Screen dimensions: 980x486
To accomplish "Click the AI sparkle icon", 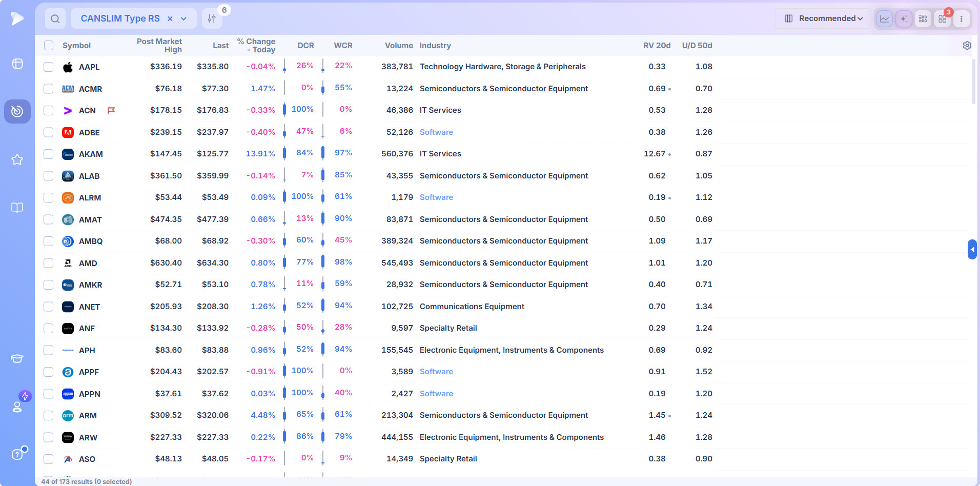I will click(904, 18).
